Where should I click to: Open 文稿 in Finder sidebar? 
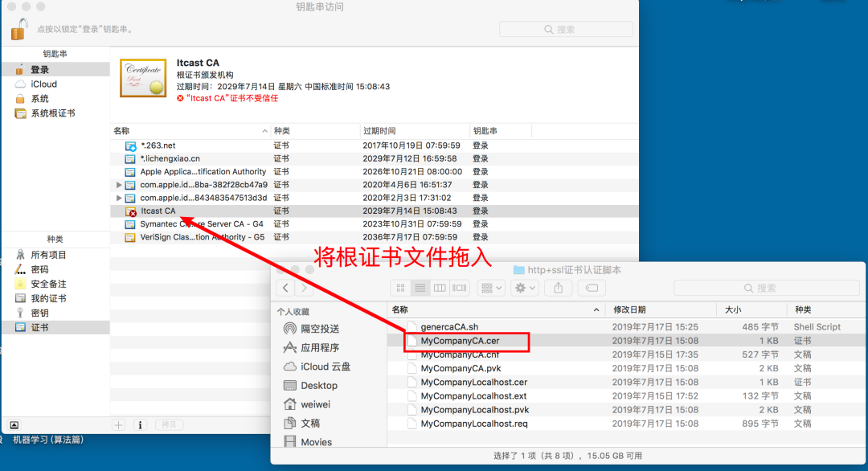pos(301,423)
